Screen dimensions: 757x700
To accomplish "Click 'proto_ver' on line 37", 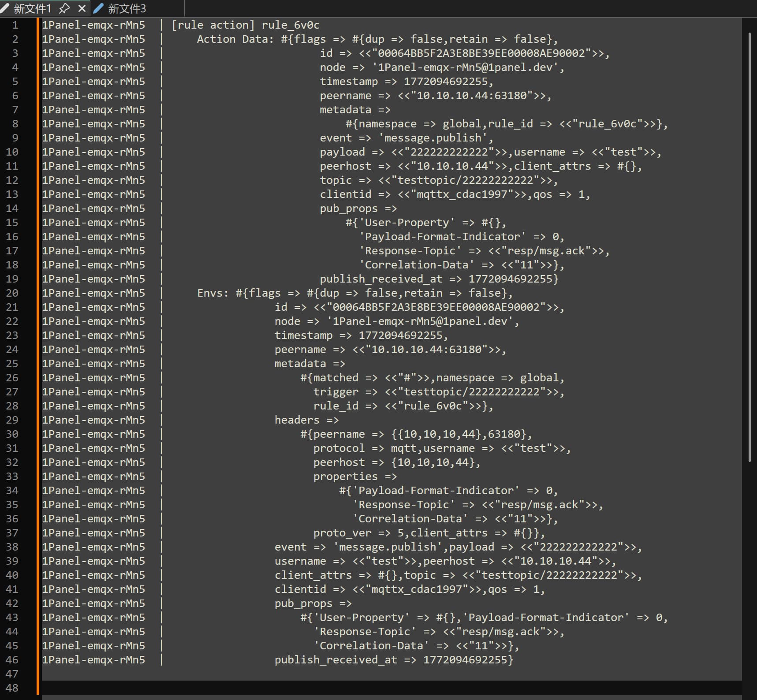I will (x=342, y=533).
